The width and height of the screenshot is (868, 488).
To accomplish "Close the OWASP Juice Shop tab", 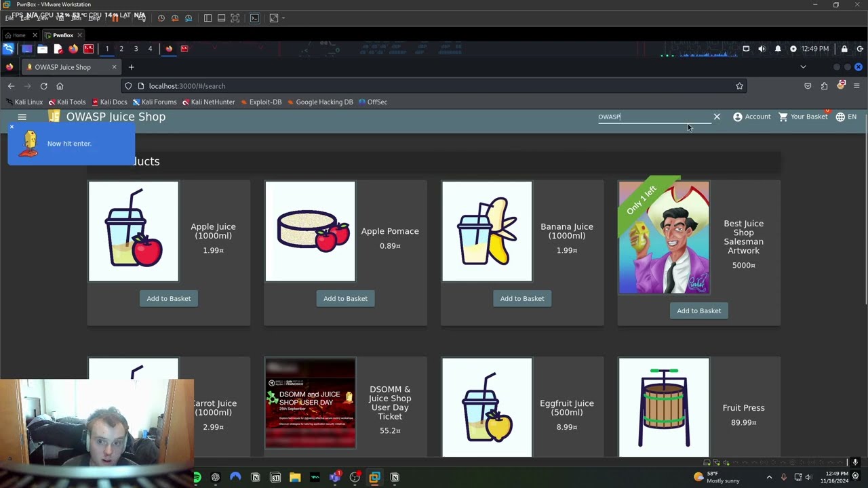I will point(114,67).
